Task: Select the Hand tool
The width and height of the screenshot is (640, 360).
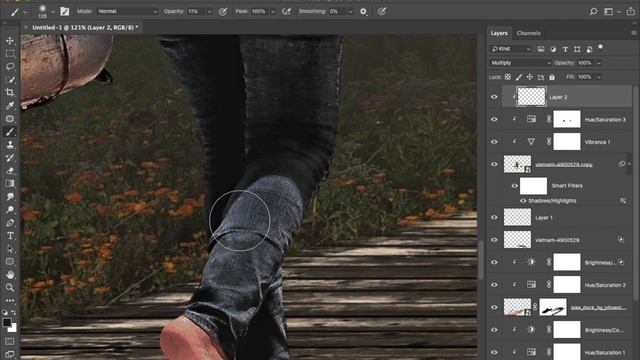Action: pos(10,275)
